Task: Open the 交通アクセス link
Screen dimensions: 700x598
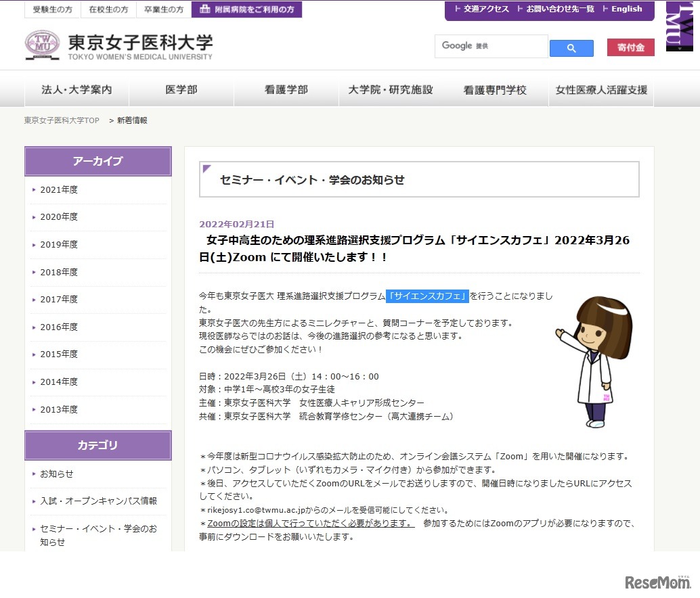Action: point(482,9)
